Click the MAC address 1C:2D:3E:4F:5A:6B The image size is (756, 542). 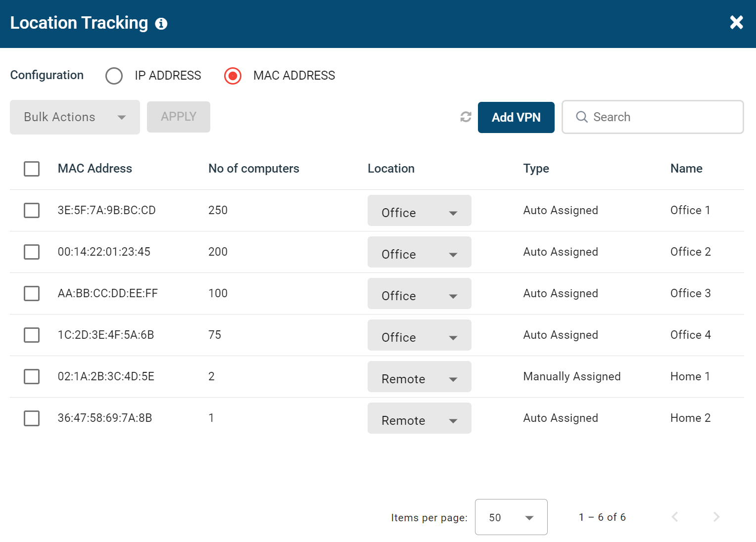coord(106,335)
